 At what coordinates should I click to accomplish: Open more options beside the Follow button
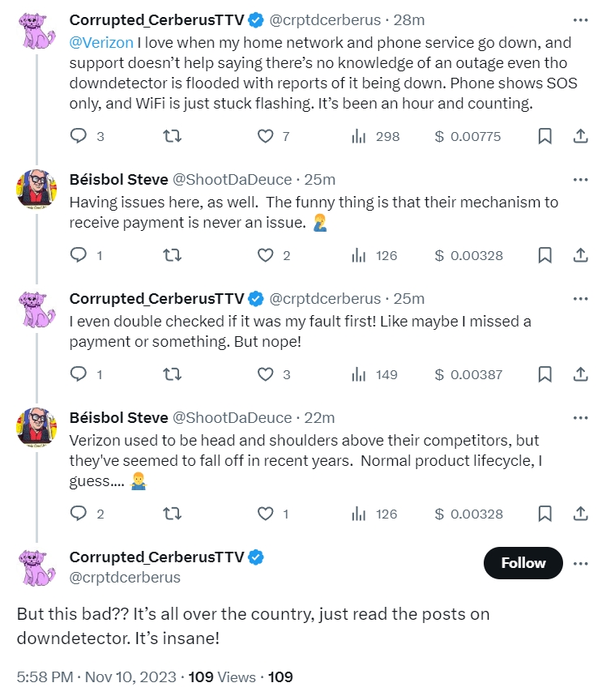[x=580, y=563]
